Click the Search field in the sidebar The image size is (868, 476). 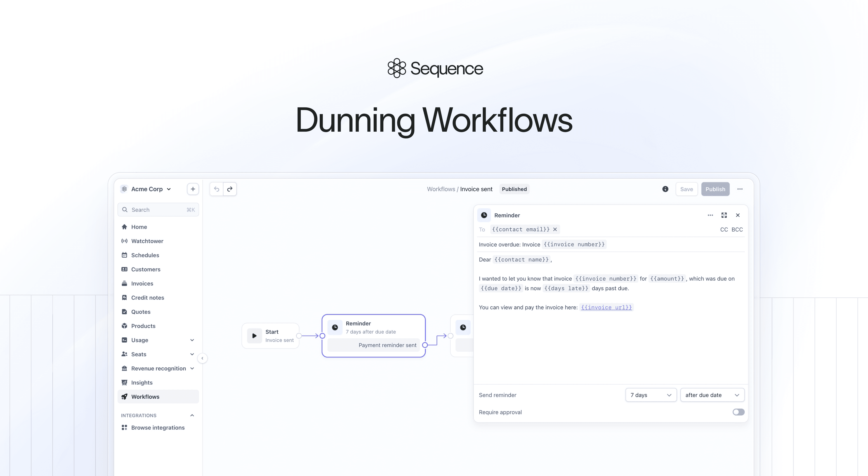[x=158, y=210]
